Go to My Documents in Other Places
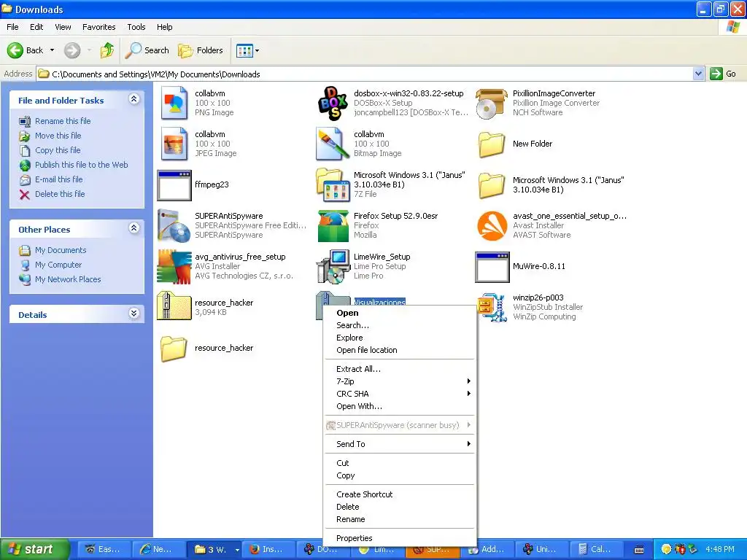 [61, 251]
